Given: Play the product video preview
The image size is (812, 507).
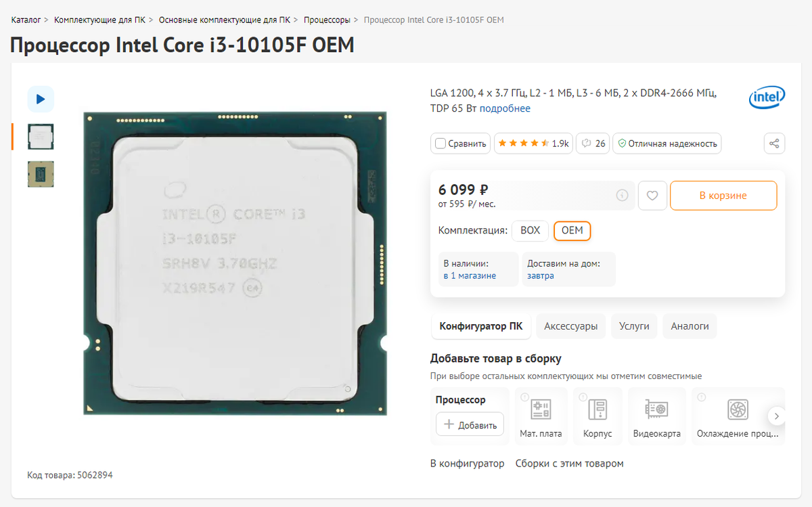Looking at the screenshot, I should (41, 100).
